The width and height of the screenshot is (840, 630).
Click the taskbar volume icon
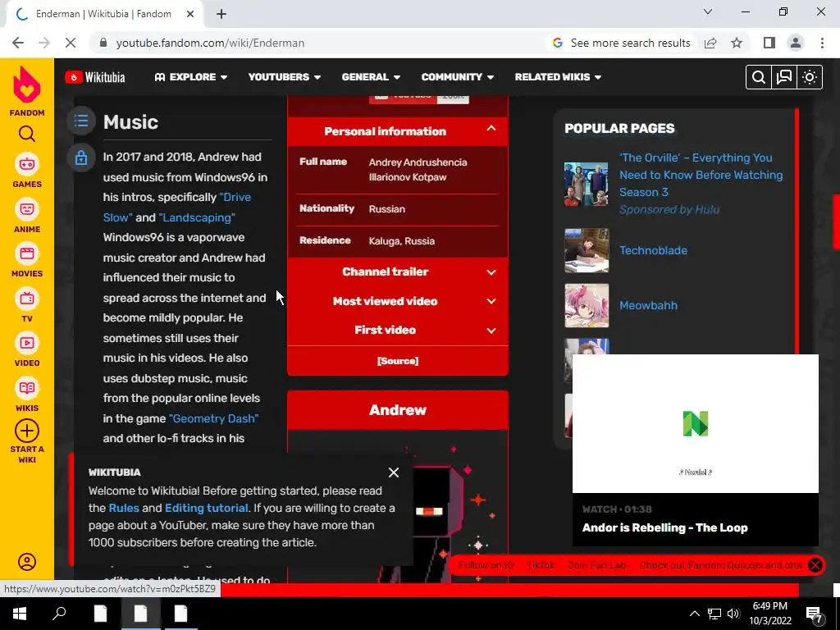coord(733,614)
